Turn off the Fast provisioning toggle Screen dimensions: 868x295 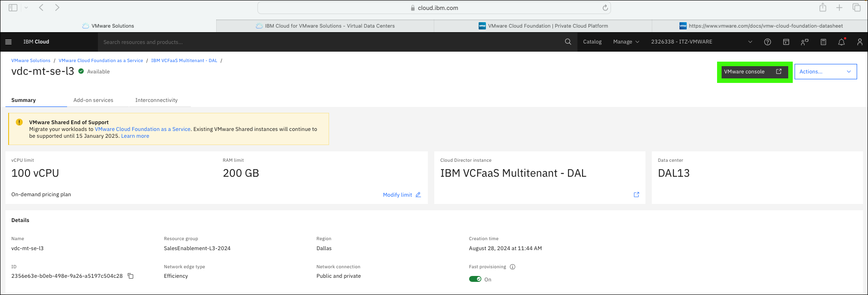coord(475,279)
